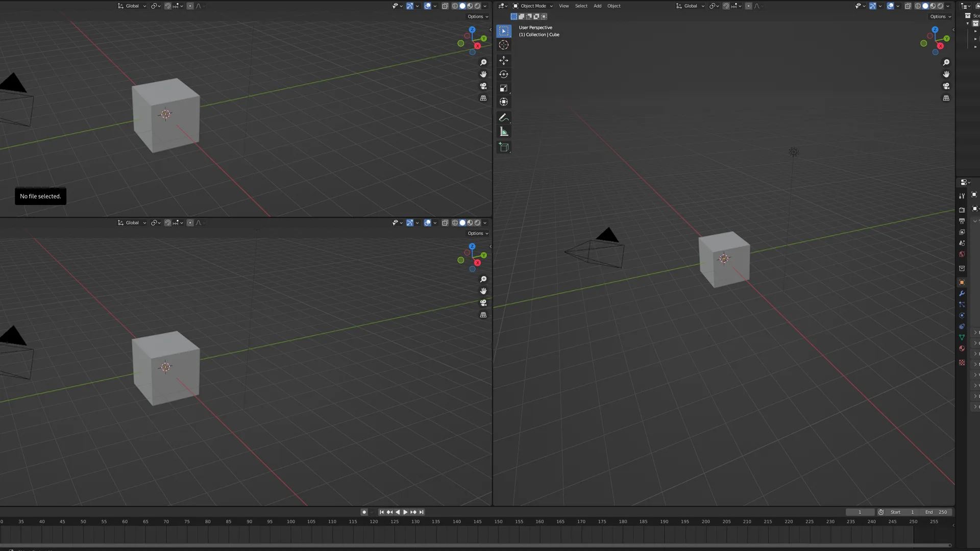The width and height of the screenshot is (980, 551).
Task: Jump to the last frame in the timeline
Action: [422, 512]
